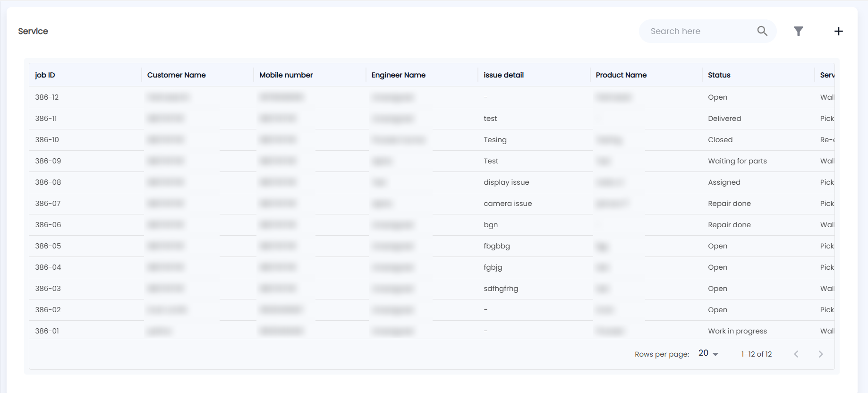Viewport: 868px width, 393px height.
Task: Select job ID 386-11
Action: pos(46,119)
